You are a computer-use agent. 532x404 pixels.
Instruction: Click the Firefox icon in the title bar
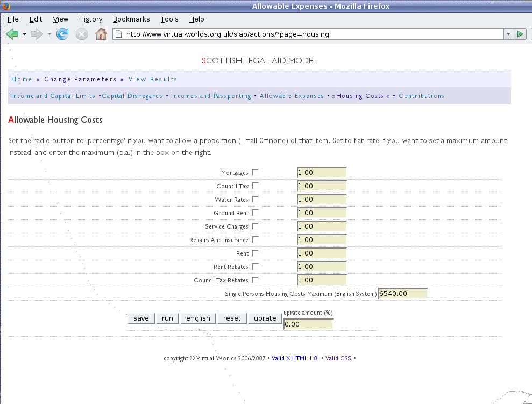[6, 6]
